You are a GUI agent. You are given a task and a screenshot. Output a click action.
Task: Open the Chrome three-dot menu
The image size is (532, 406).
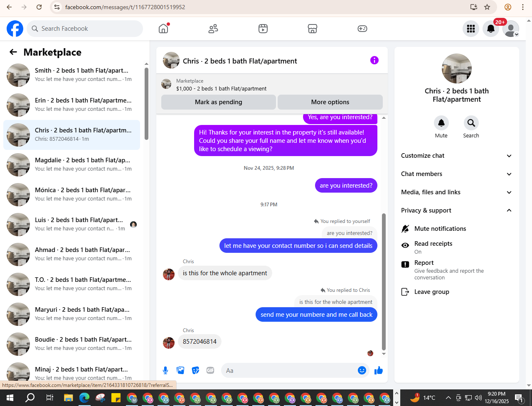[523, 7]
